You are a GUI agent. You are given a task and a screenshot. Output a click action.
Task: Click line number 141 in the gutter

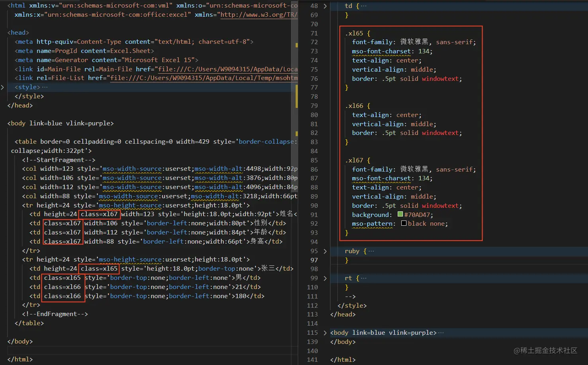(x=313, y=360)
